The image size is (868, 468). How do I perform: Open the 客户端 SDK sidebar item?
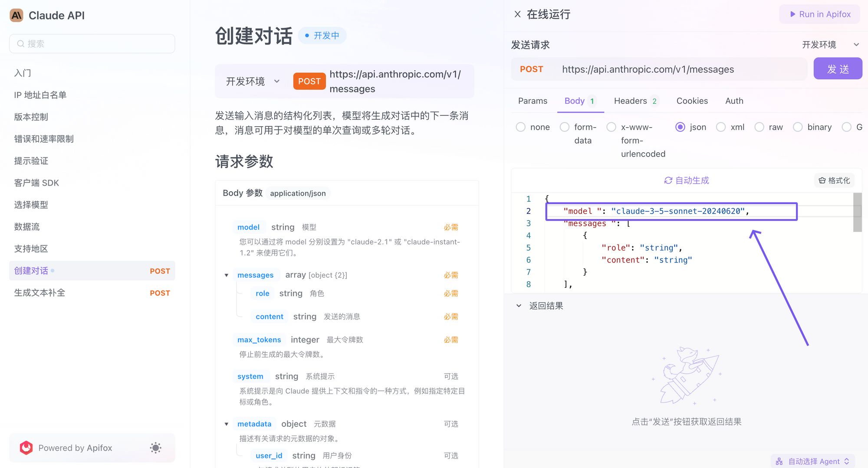[92, 183]
